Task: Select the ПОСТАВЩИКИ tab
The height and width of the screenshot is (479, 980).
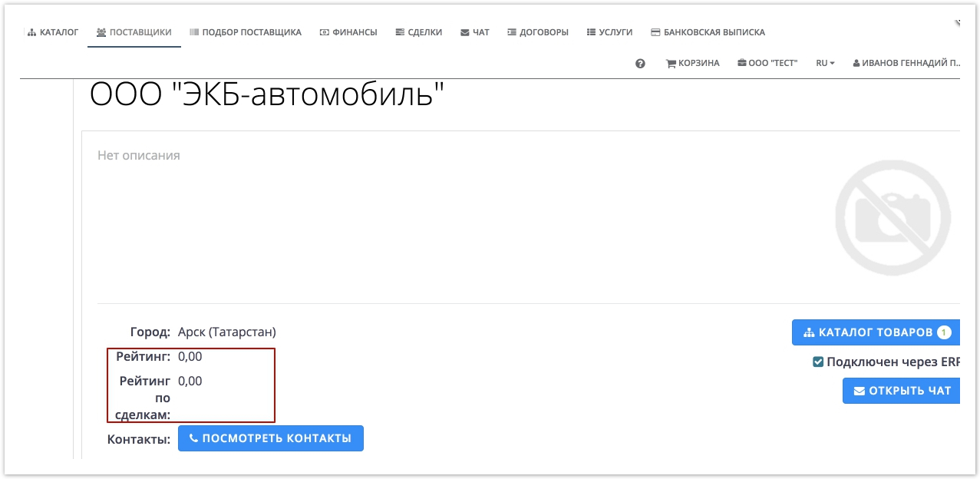Action: click(x=134, y=32)
